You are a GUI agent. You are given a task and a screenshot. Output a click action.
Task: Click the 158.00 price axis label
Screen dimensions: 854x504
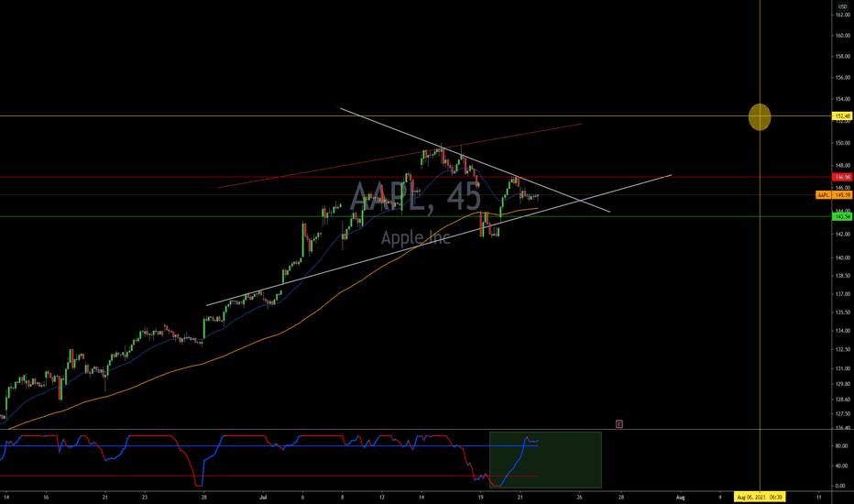point(843,56)
